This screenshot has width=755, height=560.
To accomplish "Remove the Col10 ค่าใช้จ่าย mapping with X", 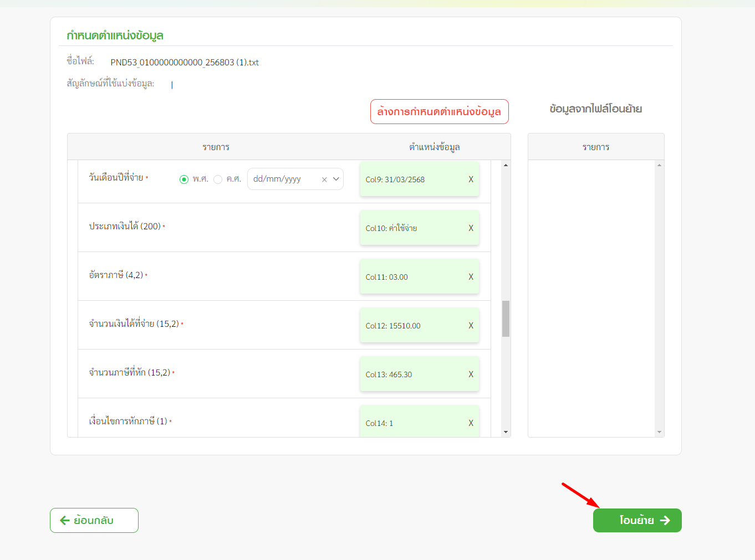I will click(471, 228).
